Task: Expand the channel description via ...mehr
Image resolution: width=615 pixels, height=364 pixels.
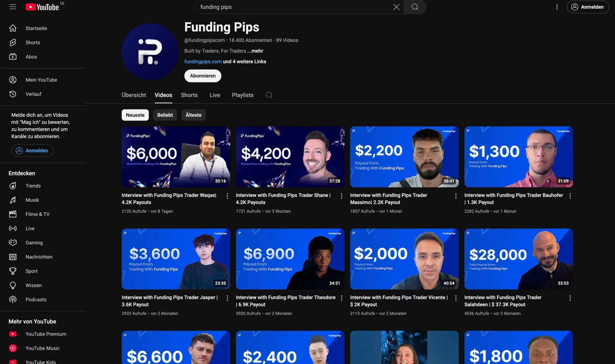Action: pos(255,51)
